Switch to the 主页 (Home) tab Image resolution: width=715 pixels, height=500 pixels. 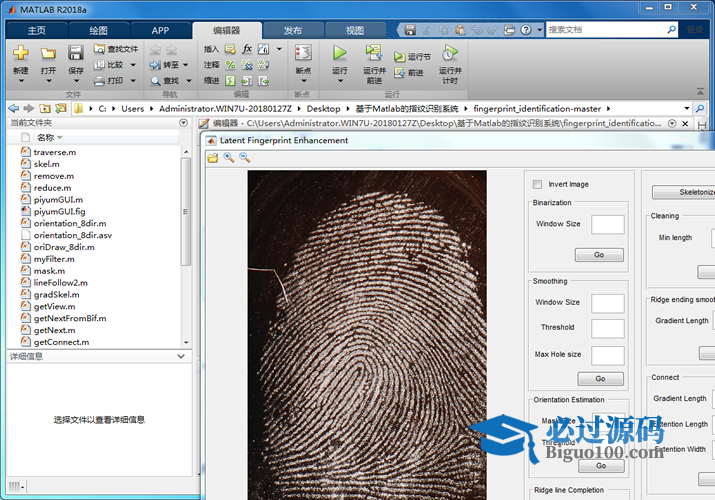click(x=36, y=30)
